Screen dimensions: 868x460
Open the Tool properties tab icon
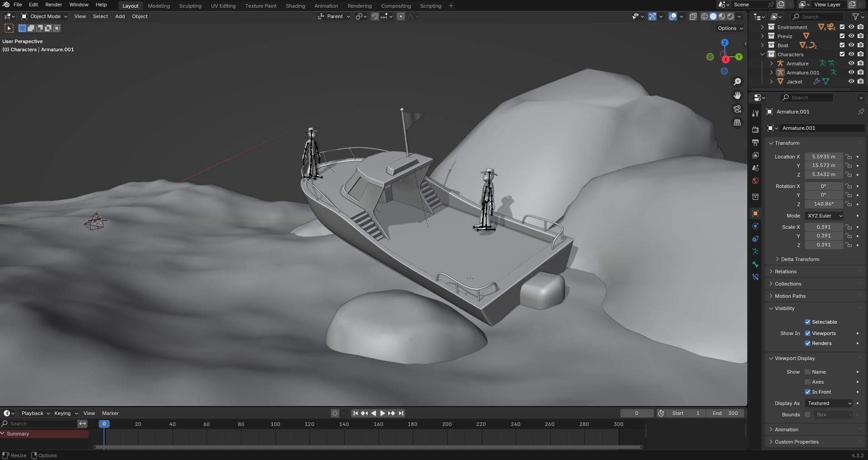755,114
